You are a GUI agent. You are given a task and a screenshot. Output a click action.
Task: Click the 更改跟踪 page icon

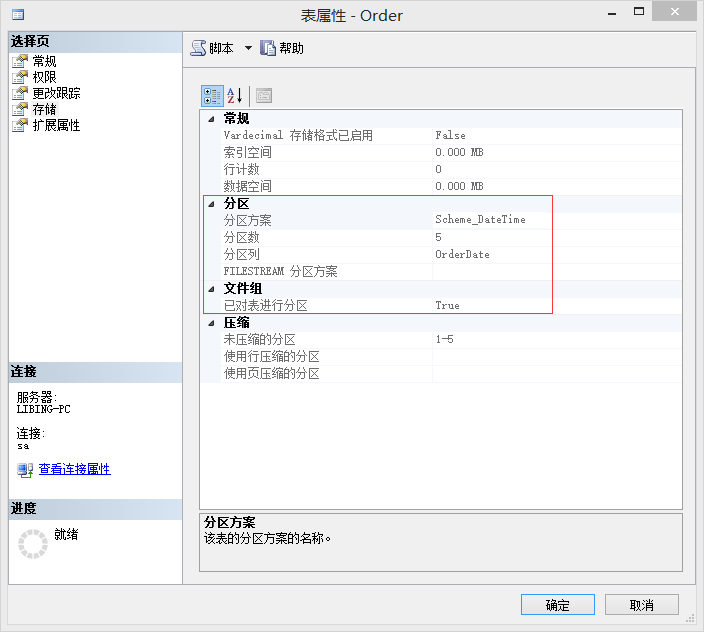coord(20,93)
